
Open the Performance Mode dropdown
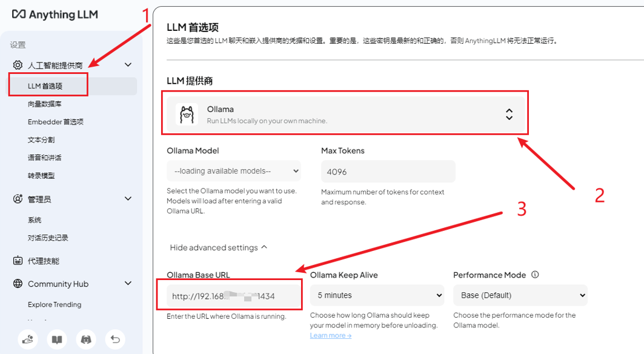click(520, 295)
